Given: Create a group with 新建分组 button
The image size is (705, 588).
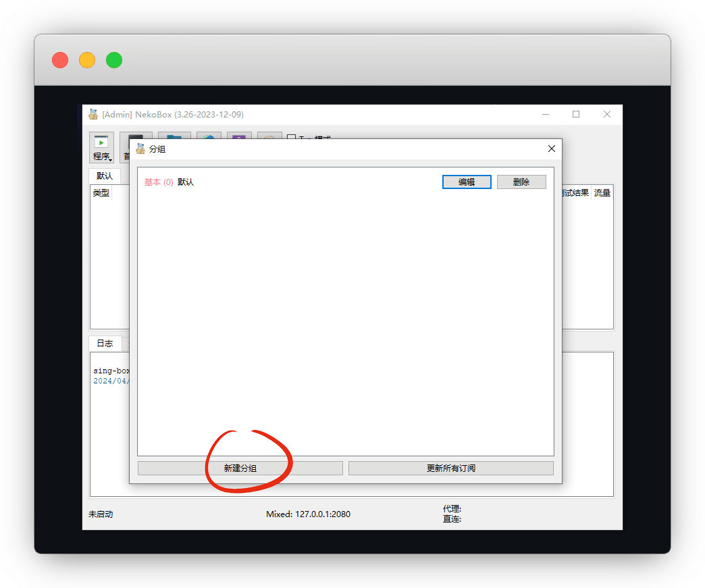Looking at the screenshot, I should click(240, 468).
